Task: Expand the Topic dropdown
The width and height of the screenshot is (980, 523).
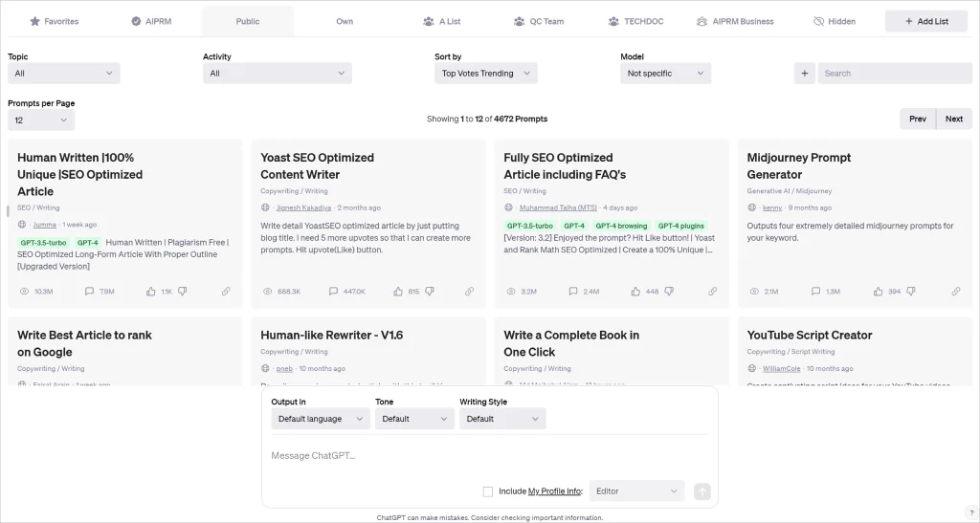Action: (x=64, y=73)
